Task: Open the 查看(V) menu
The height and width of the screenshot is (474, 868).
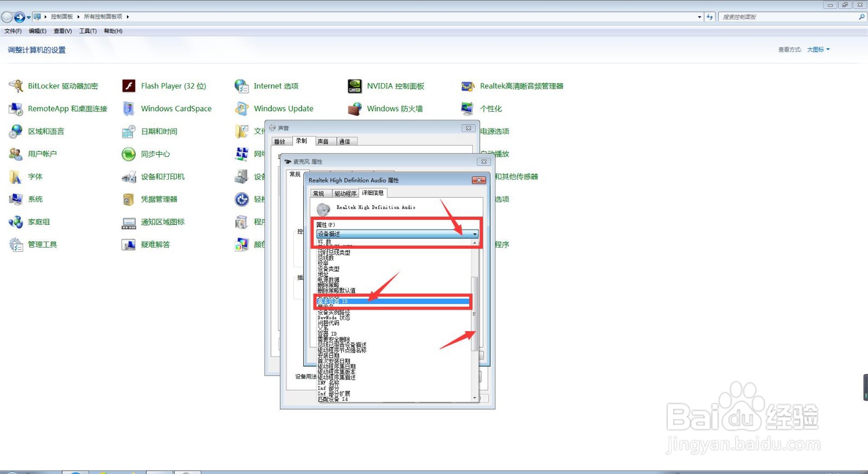Action: tap(63, 31)
